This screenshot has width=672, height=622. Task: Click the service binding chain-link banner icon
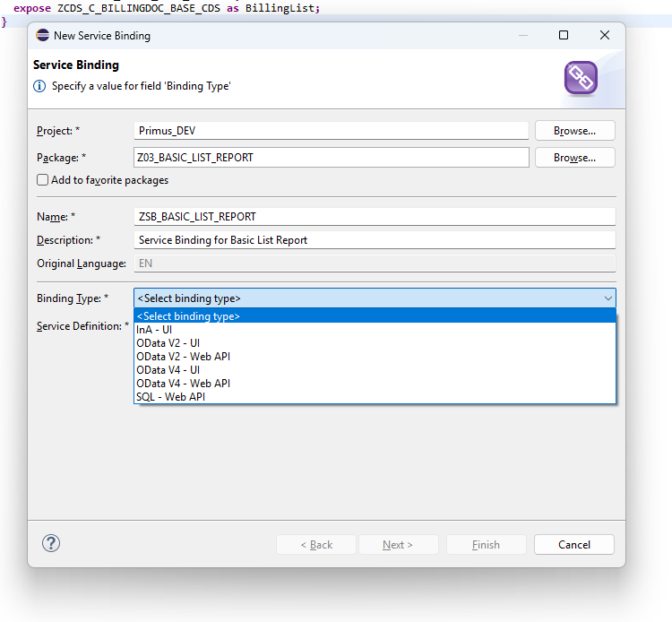(x=581, y=78)
